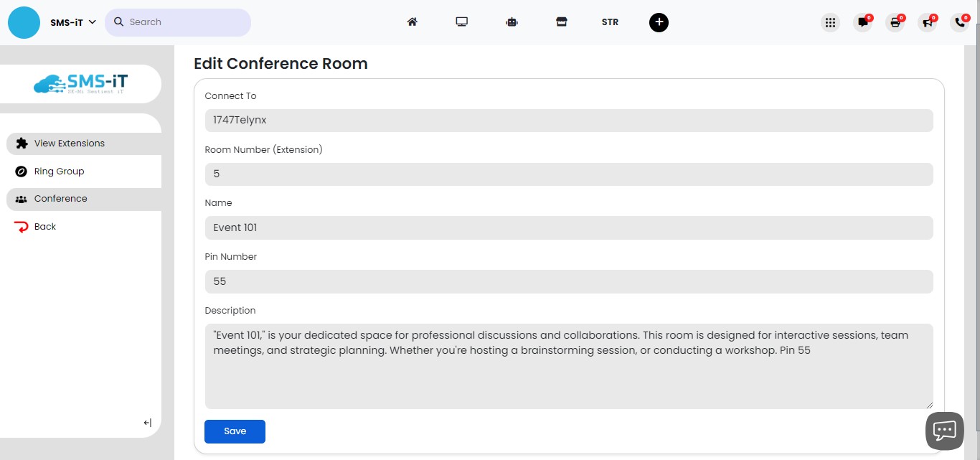Save the conference room changes

click(x=235, y=431)
